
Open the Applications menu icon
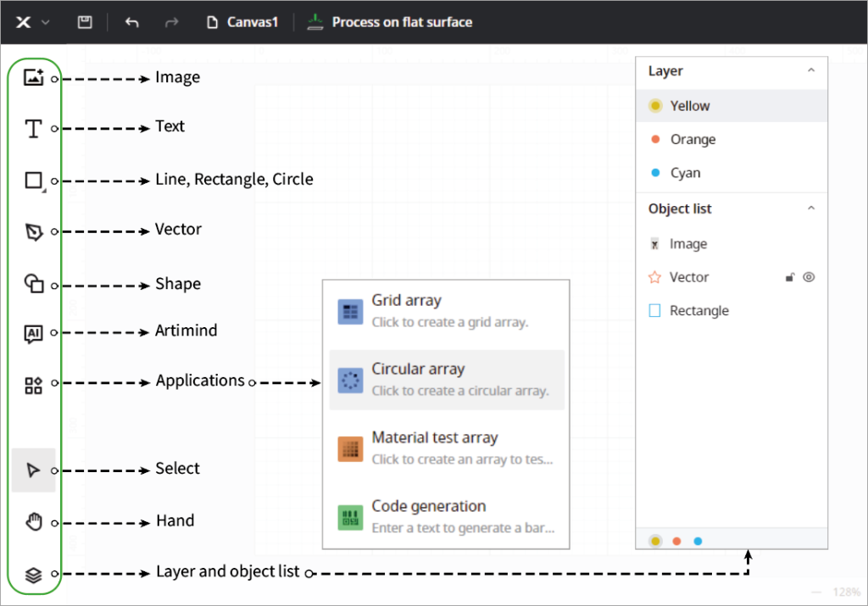point(33,386)
